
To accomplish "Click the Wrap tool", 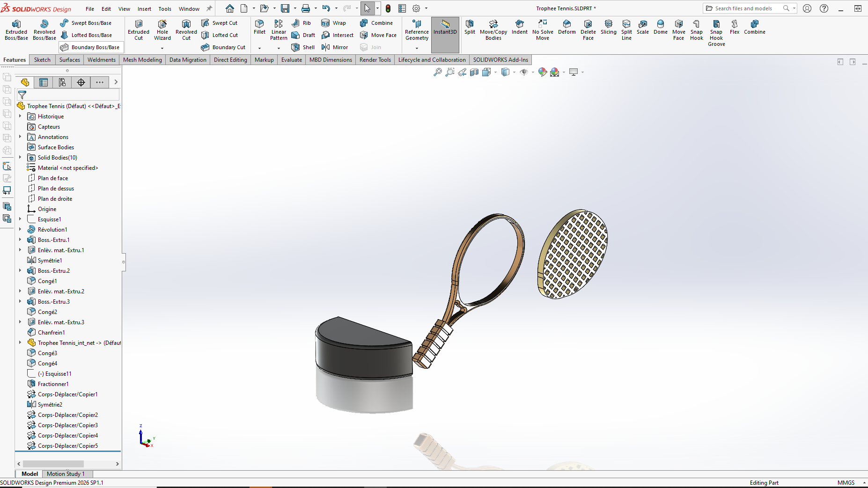I will 333,23.
